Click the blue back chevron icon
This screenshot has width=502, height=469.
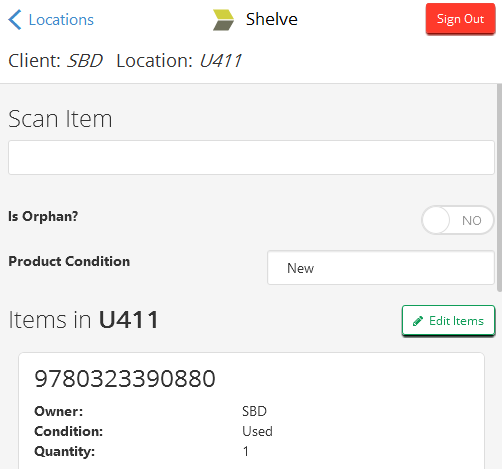pyautogui.click(x=15, y=20)
